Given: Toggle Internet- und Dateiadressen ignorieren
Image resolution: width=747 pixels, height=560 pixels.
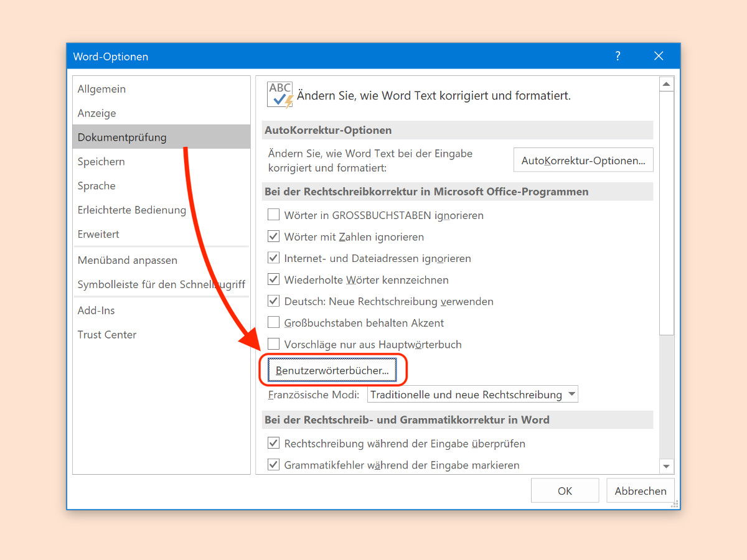Looking at the screenshot, I should pyautogui.click(x=273, y=258).
